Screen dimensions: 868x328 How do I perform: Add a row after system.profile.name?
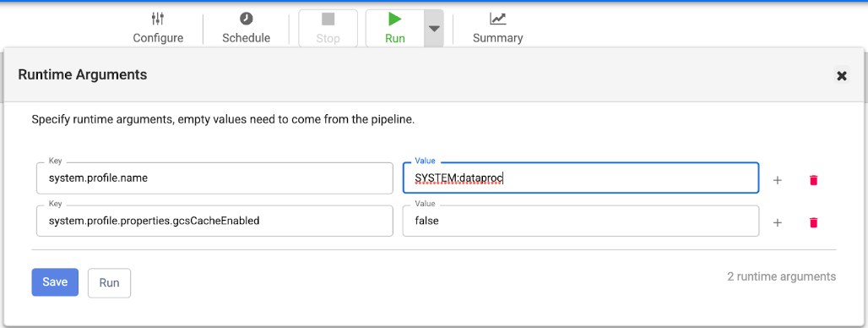pyautogui.click(x=777, y=180)
